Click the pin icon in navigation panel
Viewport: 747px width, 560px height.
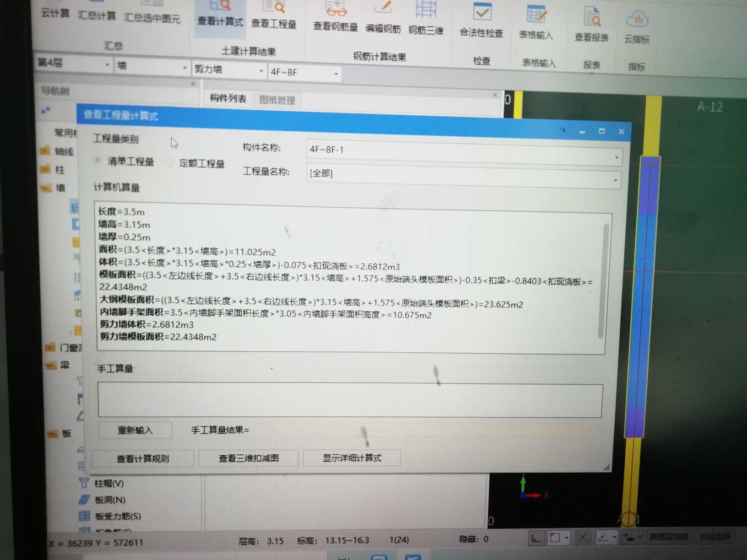pyautogui.click(x=46, y=110)
